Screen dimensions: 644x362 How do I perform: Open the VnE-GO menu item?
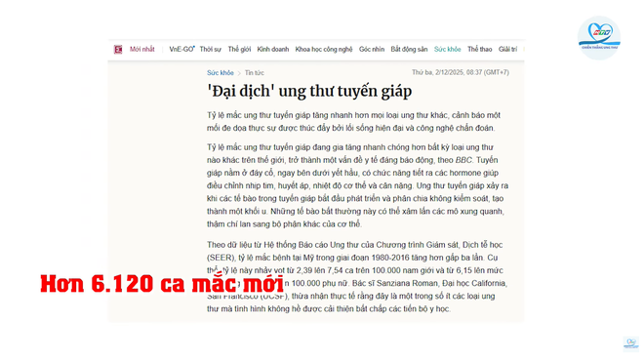[181, 50]
